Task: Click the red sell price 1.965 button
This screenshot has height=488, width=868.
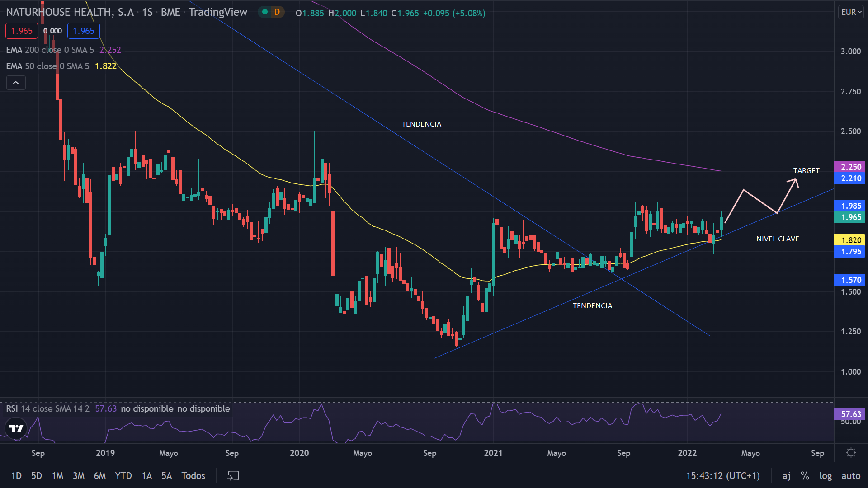Action: (x=22, y=31)
